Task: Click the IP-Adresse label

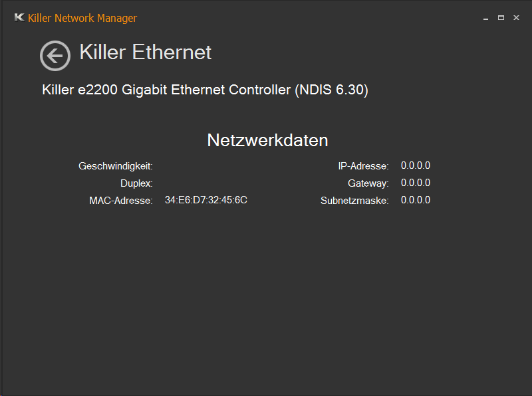Action: tap(363, 166)
